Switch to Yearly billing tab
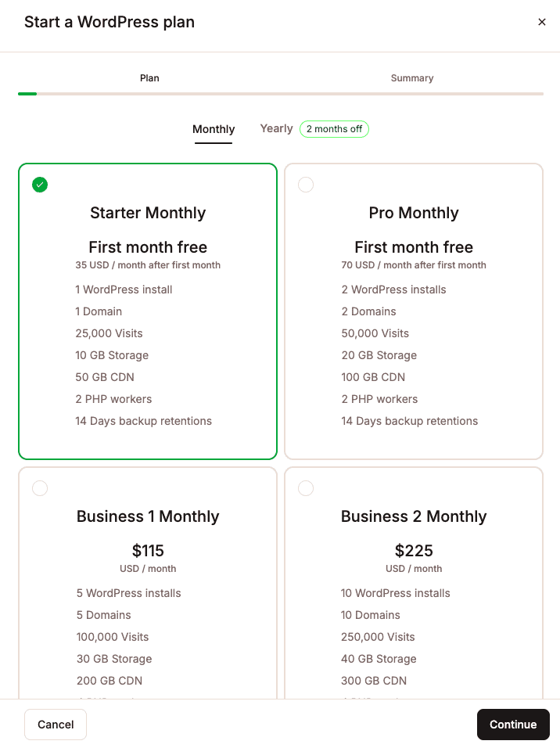This screenshot has width=560, height=748. point(276,128)
